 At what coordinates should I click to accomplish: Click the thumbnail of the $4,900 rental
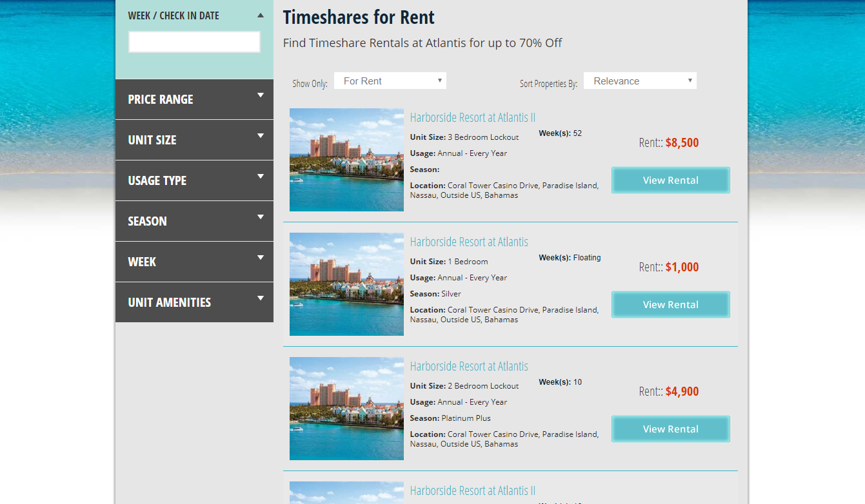click(346, 409)
